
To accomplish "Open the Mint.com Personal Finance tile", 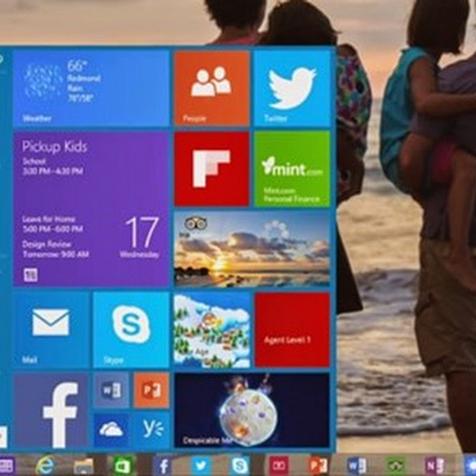I will pos(292,169).
